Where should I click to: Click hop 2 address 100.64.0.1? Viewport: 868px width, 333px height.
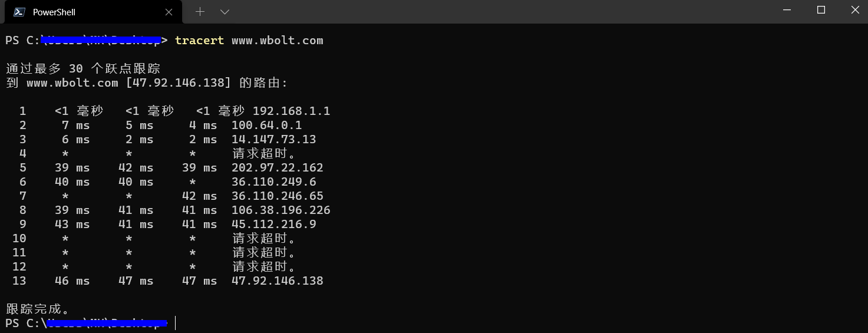pyautogui.click(x=266, y=125)
